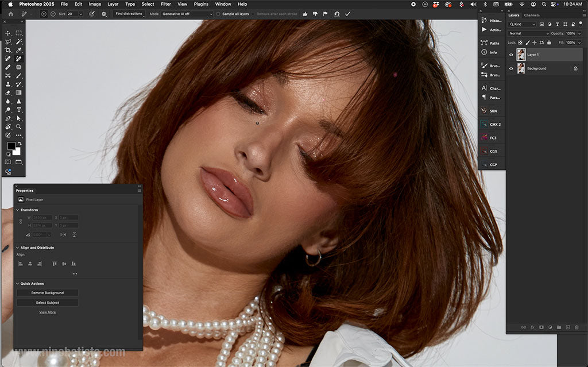The width and height of the screenshot is (588, 367).
Task: Click the Remove Background quick action
Action: [47, 292]
